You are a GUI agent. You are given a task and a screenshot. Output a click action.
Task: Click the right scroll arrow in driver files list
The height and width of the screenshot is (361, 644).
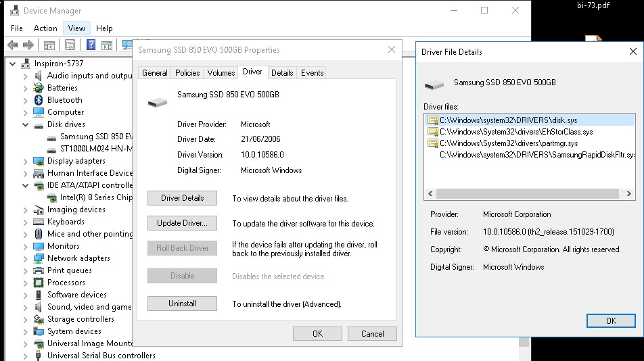(x=629, y=193)
